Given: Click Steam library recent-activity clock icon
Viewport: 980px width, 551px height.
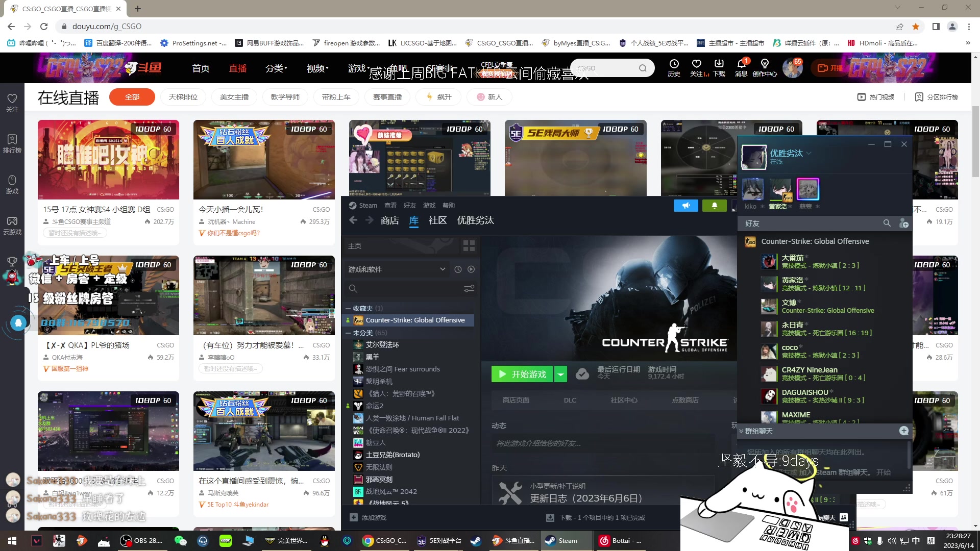Looking at the screenshot, I should coord(458,269).
